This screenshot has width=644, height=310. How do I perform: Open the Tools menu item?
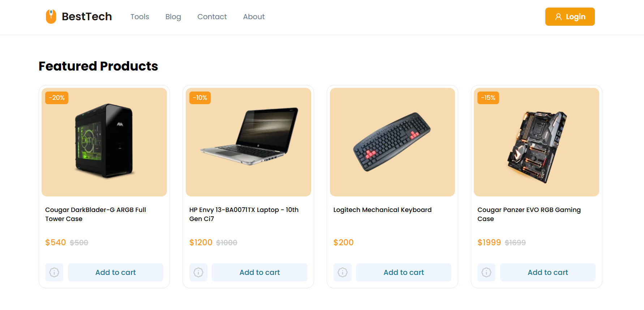139,17
